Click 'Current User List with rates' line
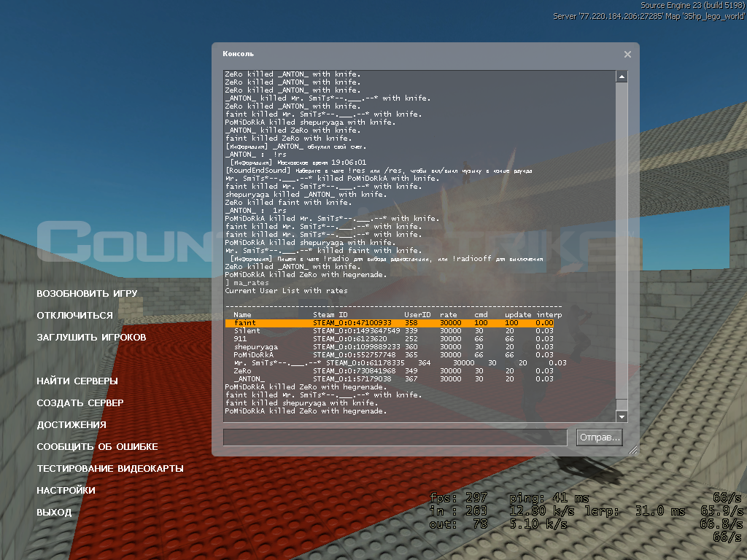Viewport: 747px width, 560px height. pyautogui.click(x=286, y=291)
